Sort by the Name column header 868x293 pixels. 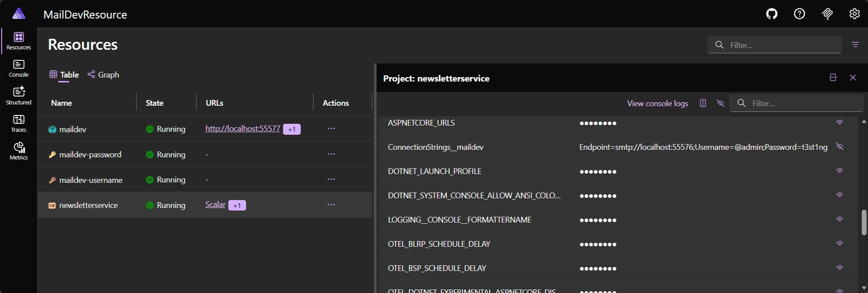[61, 103]
